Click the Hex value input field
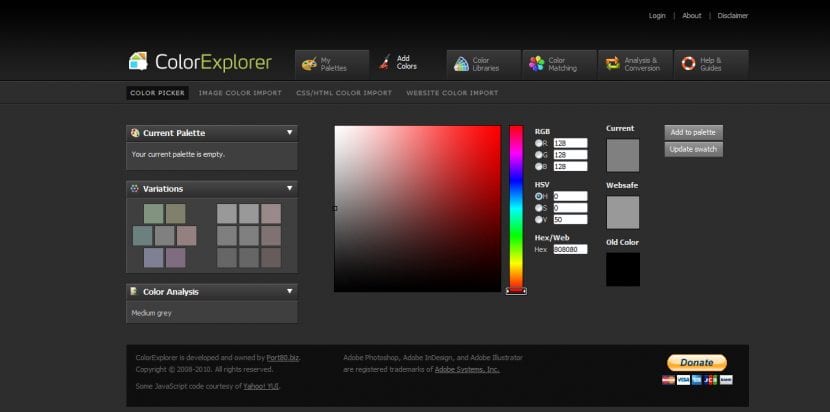830x412 pixels. pyautogui.click(x=571, y=249)
